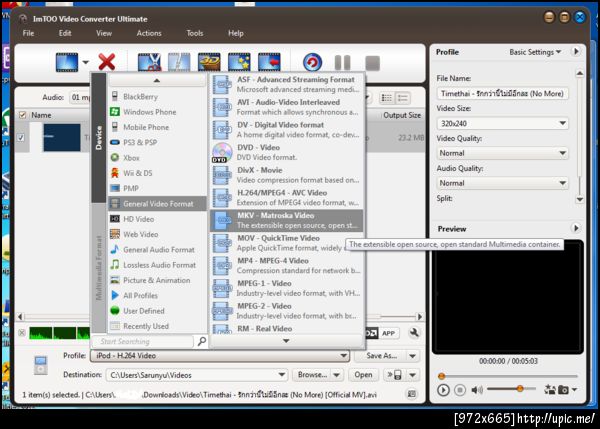Image resolution: width=600 pixels, height=429 pixels.
Task: Open the Help menu
Action: click(236, 33)
